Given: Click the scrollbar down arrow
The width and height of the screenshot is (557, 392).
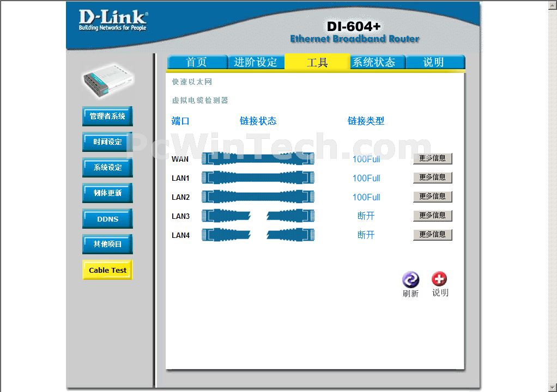Looking at the screenshot, I should point(553,387).
